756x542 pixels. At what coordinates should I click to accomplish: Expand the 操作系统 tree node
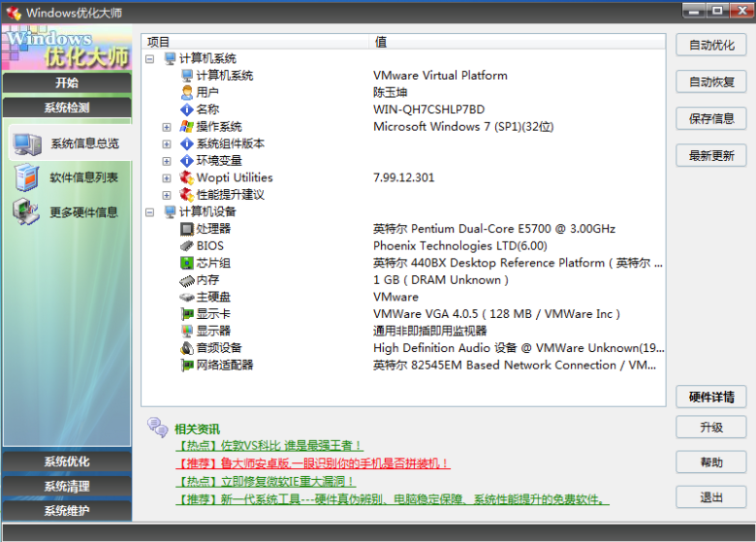coord(167,127)
